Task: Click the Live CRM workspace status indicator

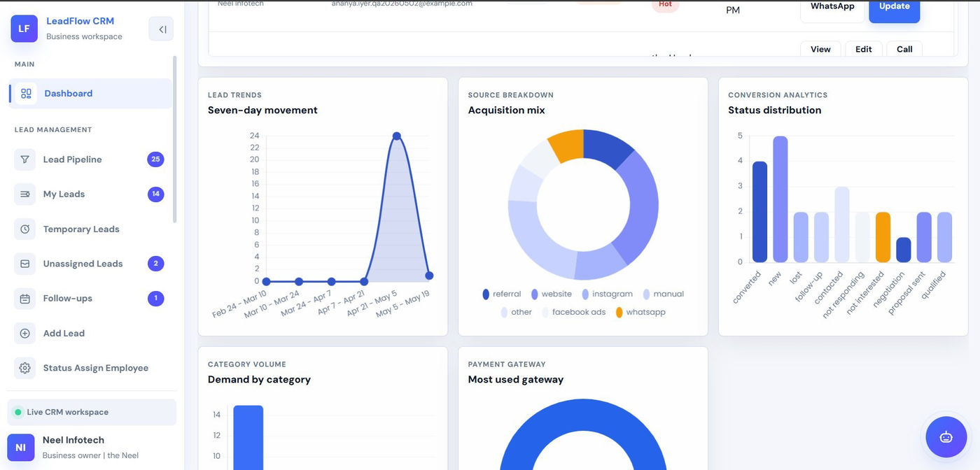Action: [92, 412]
